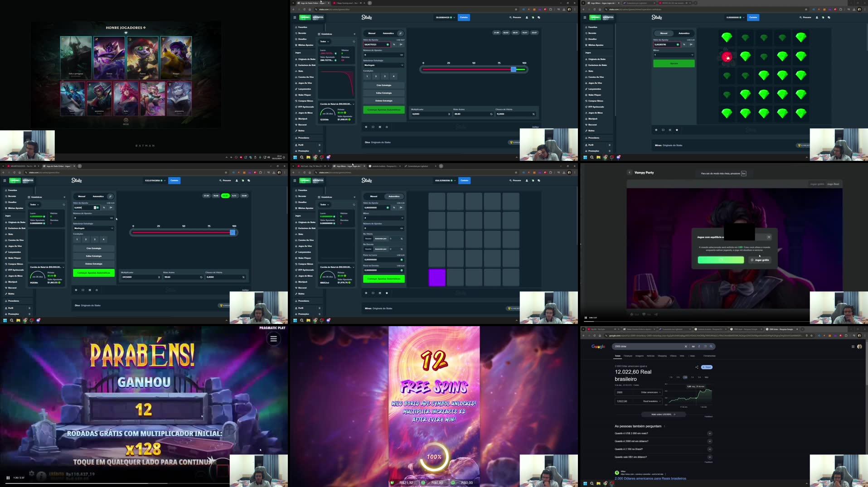This screenshot has height=487, width=868.
Task: Open the Google apps grid icon
Action: (853, 347)
